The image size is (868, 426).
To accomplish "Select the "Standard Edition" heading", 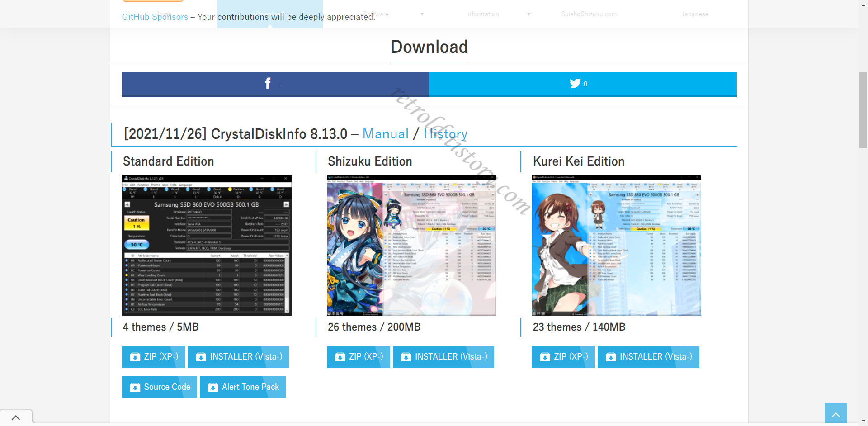I will (168, 161).
